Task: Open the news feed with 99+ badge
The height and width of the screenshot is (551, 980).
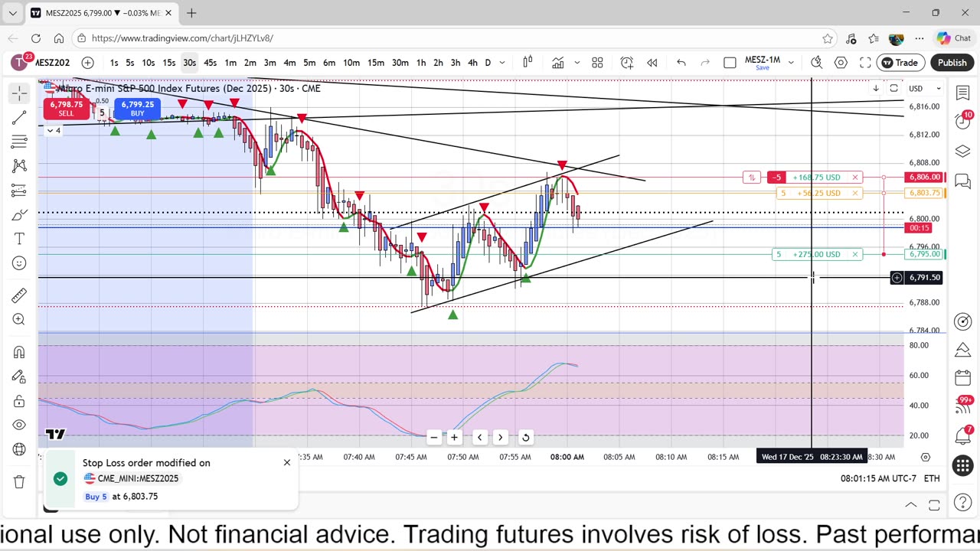Action: (962, 406)
